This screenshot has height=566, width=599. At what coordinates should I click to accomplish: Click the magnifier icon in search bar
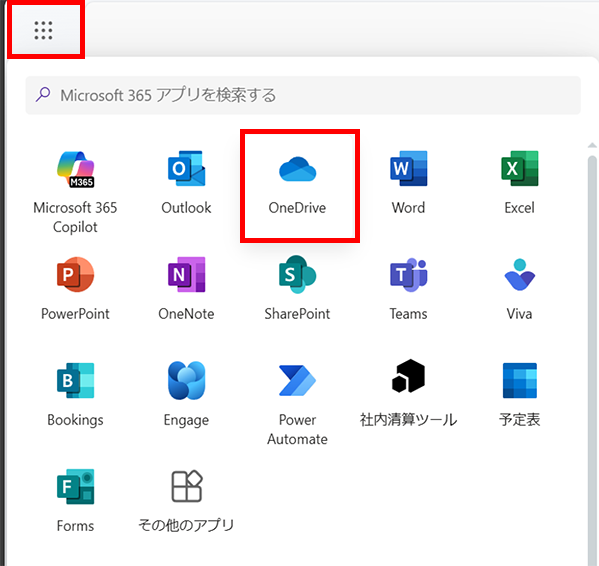[x=43, y=94]
